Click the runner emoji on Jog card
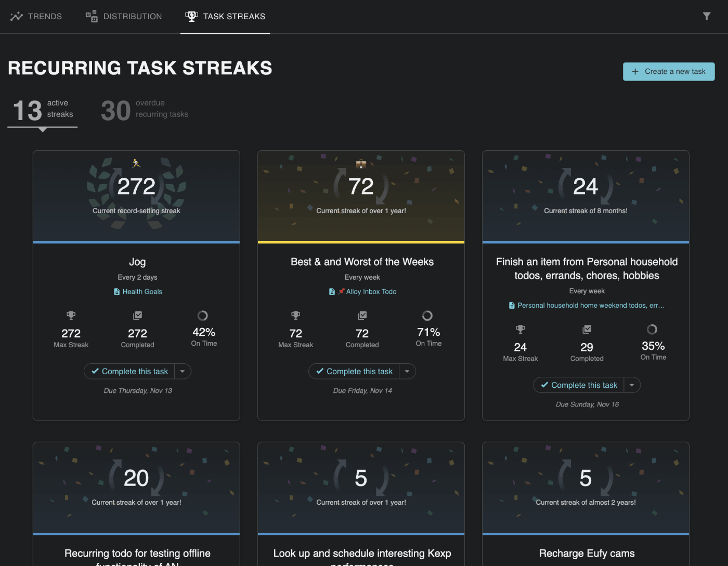This screenshot has width=728, height=566. [x=136, y=163]
